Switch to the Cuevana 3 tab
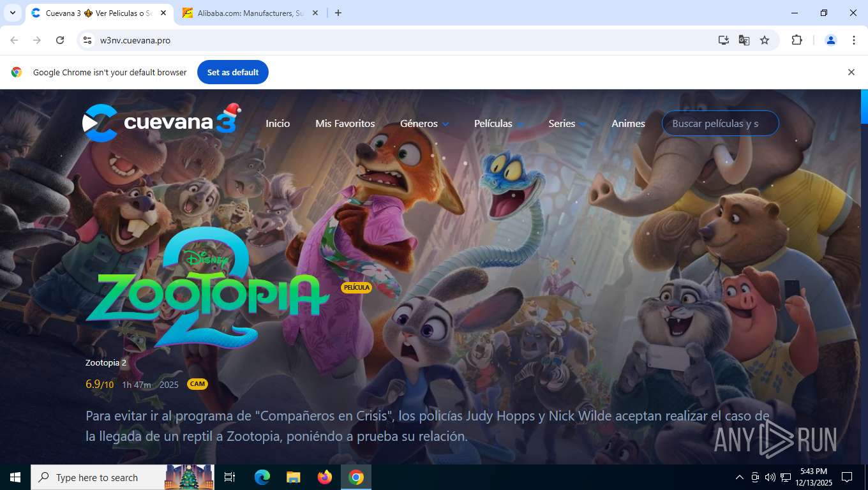Viewport: 868px width, 490px height. (x=99, y=13)
